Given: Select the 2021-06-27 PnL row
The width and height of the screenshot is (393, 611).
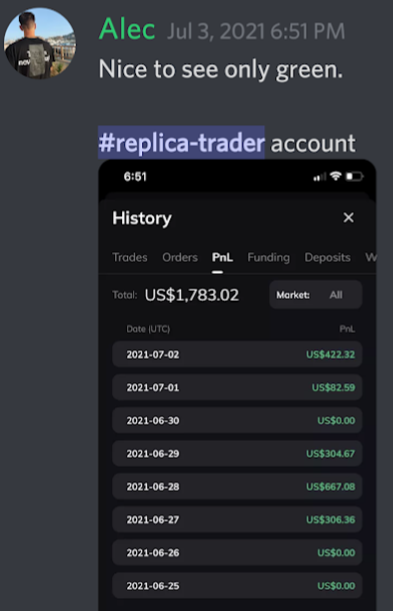Looking at the screenshot, I should 237,519.
